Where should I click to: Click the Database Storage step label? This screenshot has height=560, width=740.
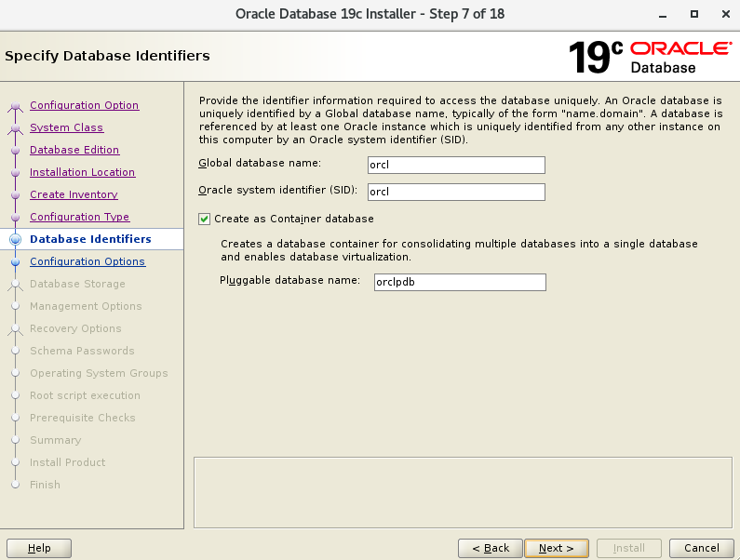tap(77, 284)
